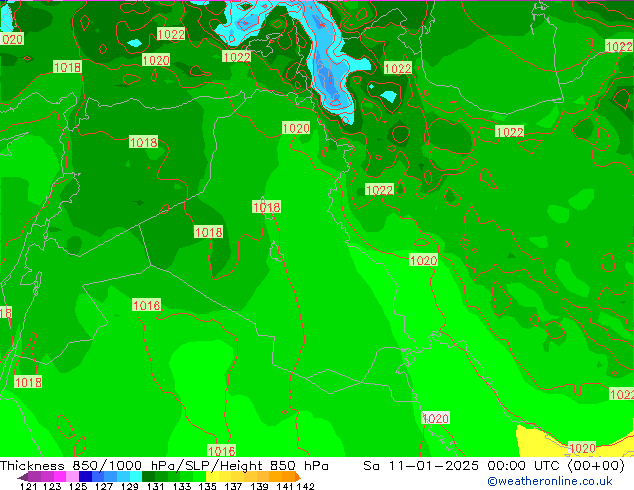
Task: Click the dark purple 121 legend swatch
Action: point(34,477)
